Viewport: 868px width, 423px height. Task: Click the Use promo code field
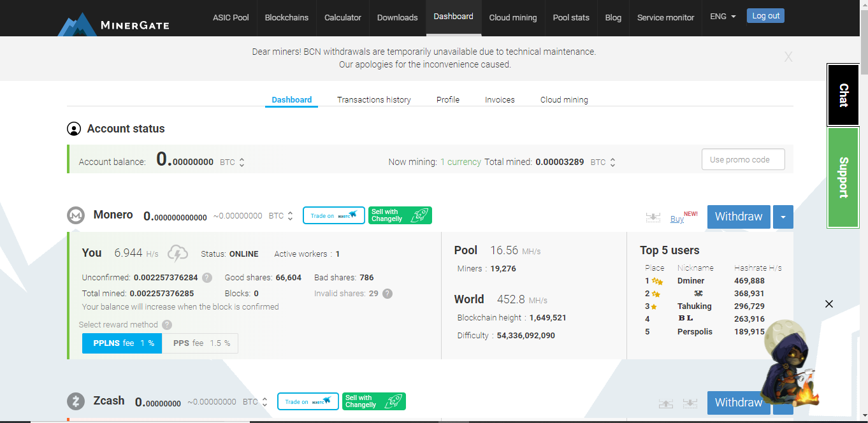(743, 160)
